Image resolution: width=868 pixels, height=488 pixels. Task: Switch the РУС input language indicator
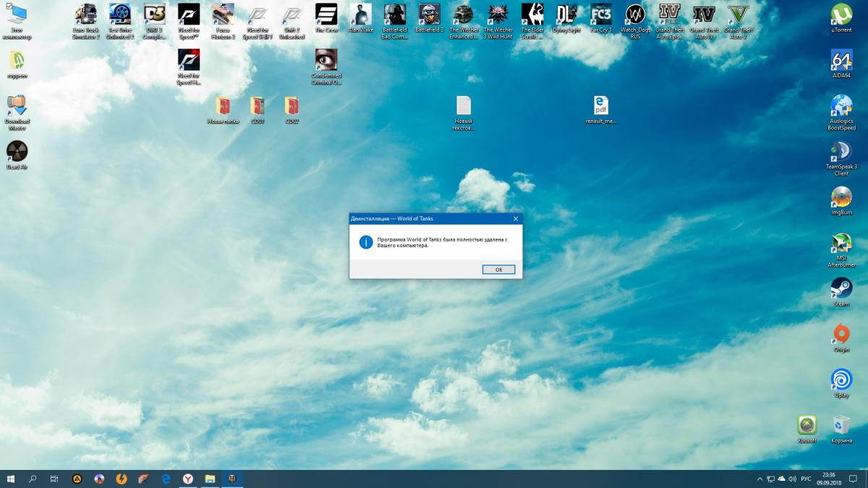(805, 479)
